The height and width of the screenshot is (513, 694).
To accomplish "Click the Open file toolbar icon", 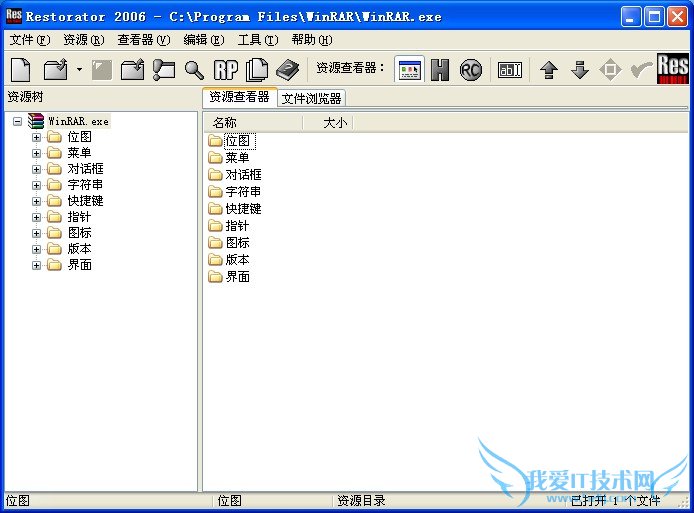I will point(55,70).
